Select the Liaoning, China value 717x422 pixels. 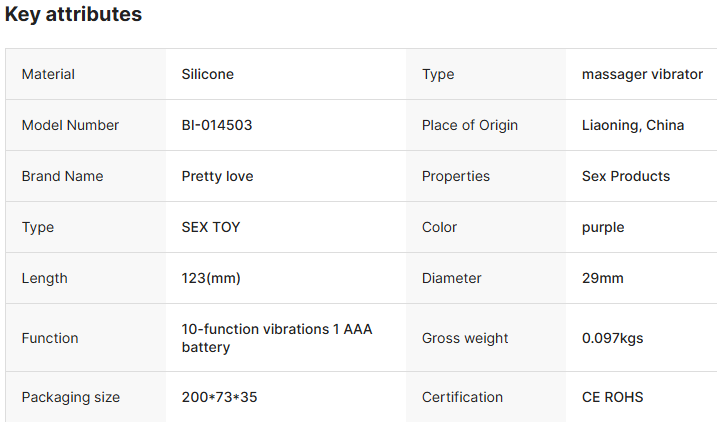click(633, 125)
